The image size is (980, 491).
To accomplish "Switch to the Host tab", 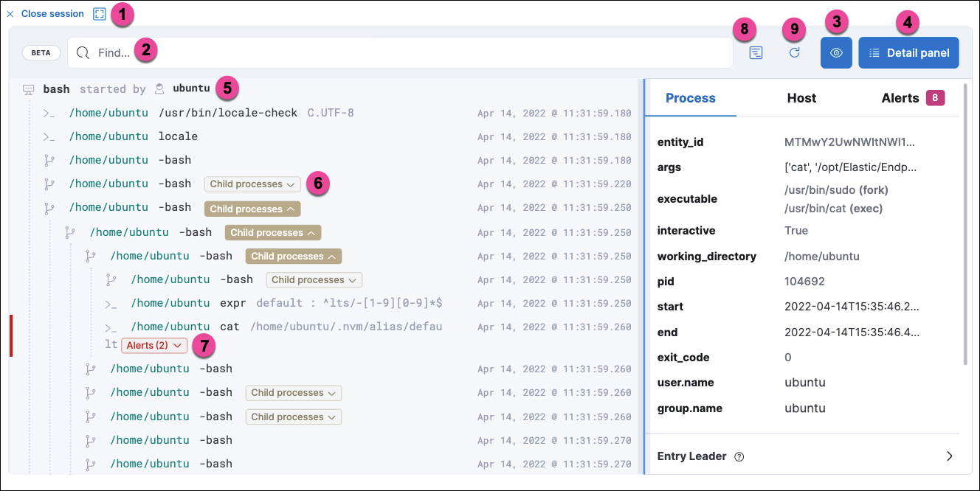I will (x=801, y=98).
